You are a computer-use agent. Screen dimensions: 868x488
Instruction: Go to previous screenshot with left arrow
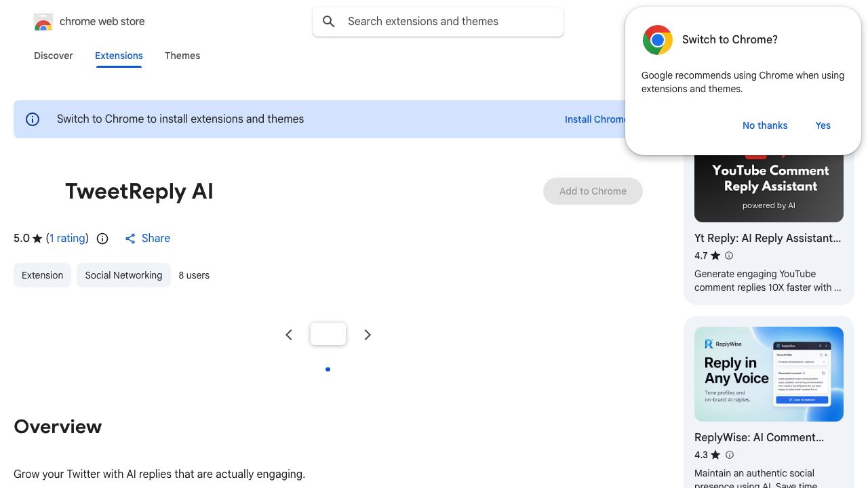[x=289, y=335]
